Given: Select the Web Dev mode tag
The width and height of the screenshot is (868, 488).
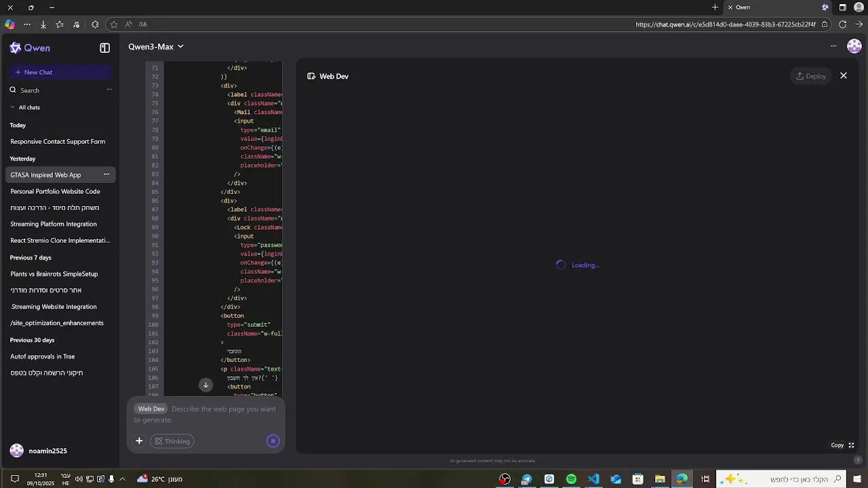Looking at the screenshot, I should tap(151, 409).
